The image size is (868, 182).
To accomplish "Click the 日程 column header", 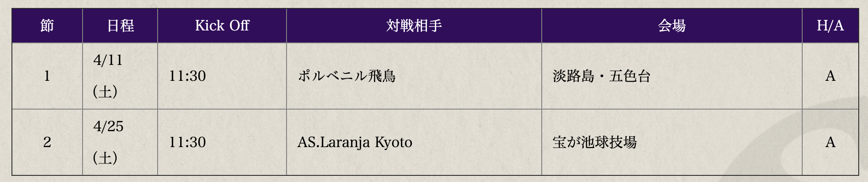I will pyautogui.click(x=120, y=26).
